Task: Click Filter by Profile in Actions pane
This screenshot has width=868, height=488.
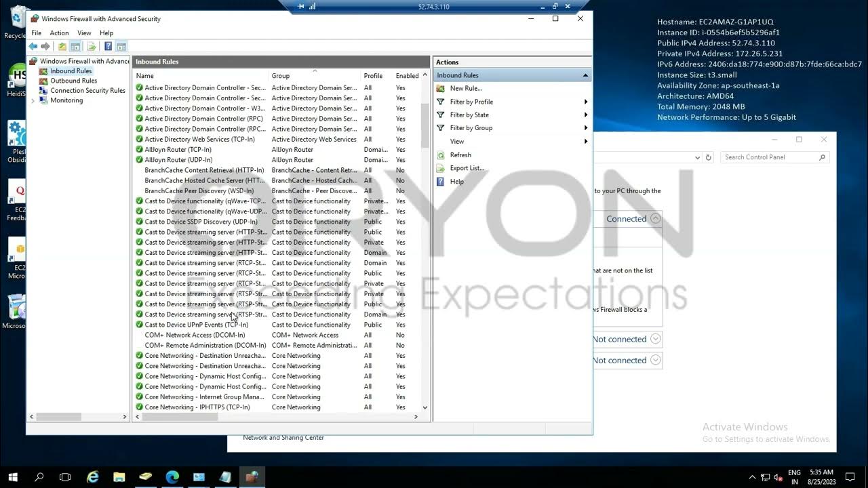Action: point(471,102)
